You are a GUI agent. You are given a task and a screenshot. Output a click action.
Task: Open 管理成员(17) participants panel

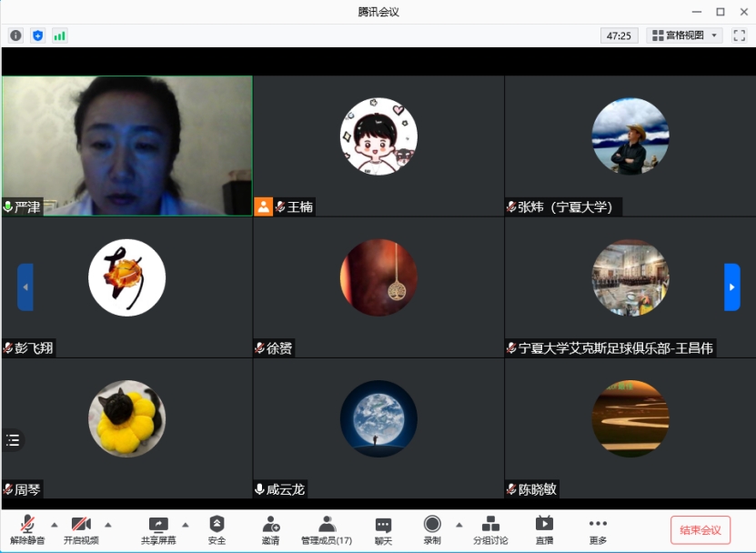(327, 528)
